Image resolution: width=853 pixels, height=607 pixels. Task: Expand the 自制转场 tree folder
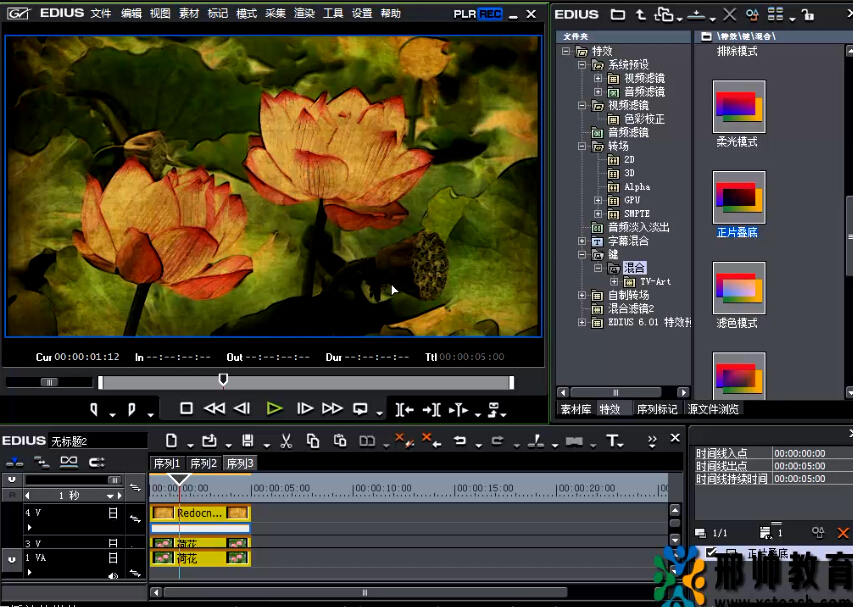(583, 296)
